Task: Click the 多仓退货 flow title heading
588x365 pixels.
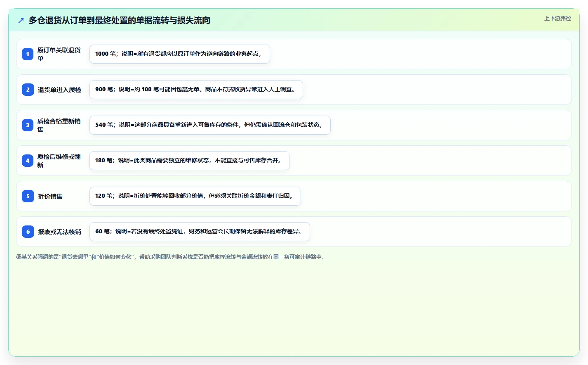Action: click(120, 20)
